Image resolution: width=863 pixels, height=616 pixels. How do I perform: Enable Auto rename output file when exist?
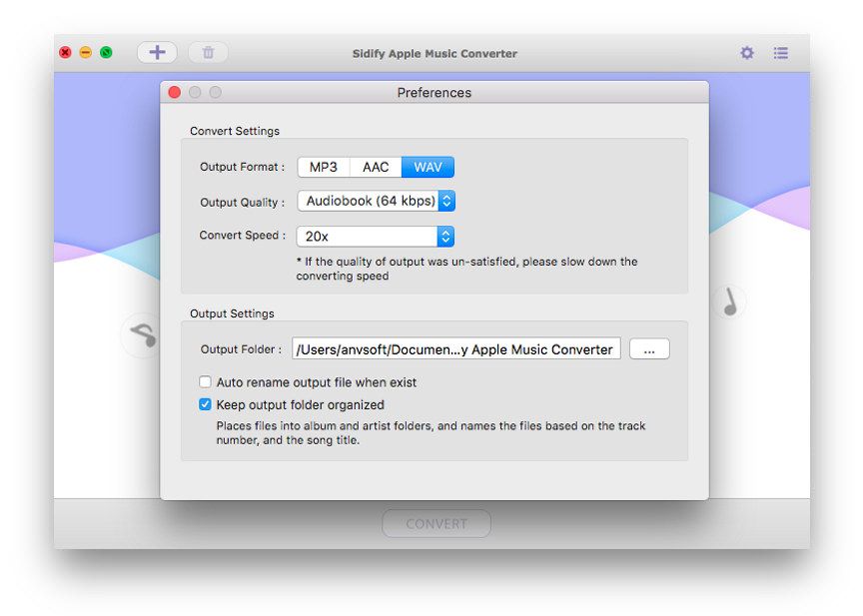tap(205, 381)
